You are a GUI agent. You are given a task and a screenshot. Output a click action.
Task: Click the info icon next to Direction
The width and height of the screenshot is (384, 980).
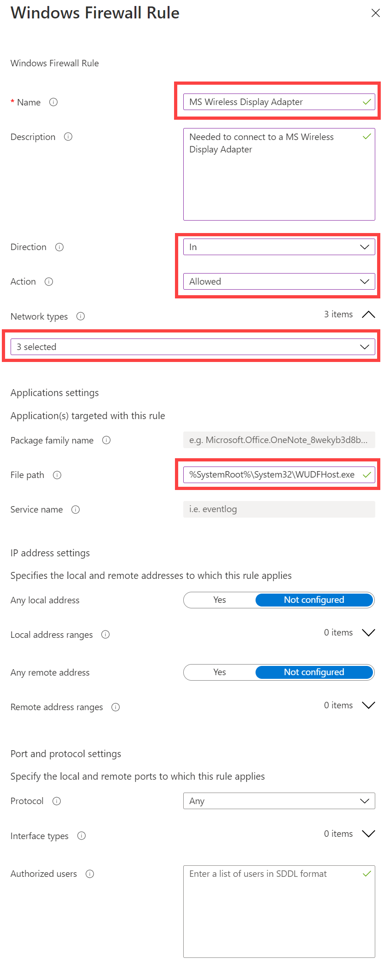(59, 247)
